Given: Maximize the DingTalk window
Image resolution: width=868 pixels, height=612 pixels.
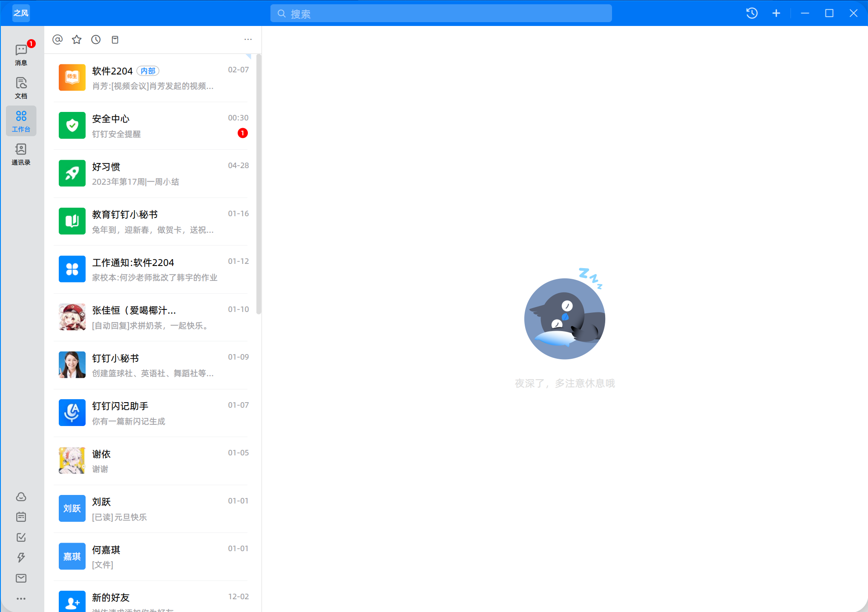Looking at the screenshot, I should (829, 13).
